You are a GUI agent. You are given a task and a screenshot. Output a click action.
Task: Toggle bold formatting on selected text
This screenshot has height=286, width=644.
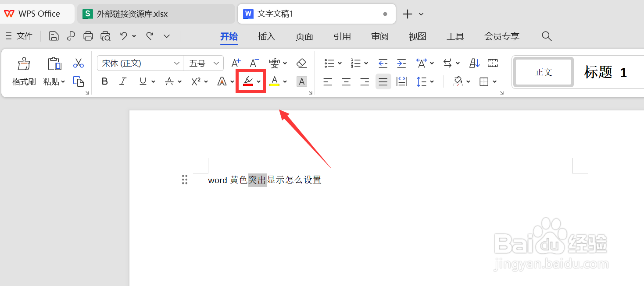(x=104, y=81)
